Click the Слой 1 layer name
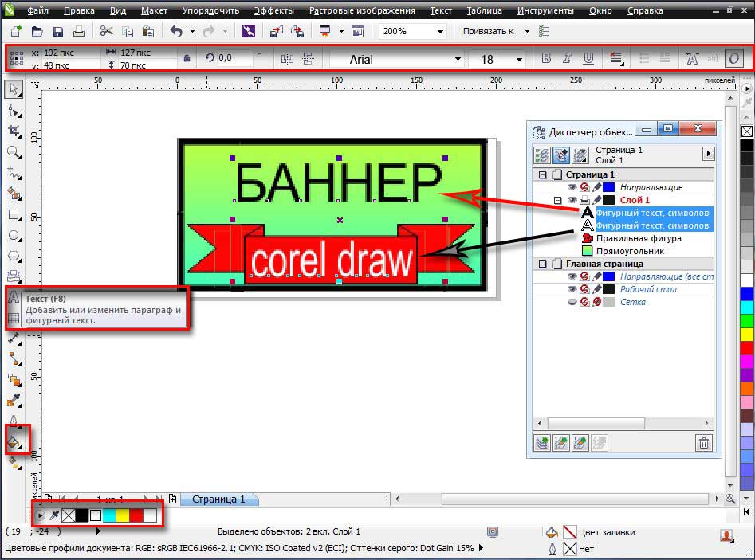Image resolution: width=755 pixels, height=560 pixels. point(635,200)
